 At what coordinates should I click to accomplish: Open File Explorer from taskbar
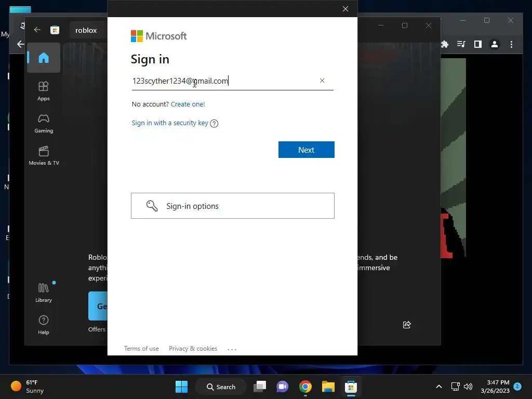pos(328,387)
